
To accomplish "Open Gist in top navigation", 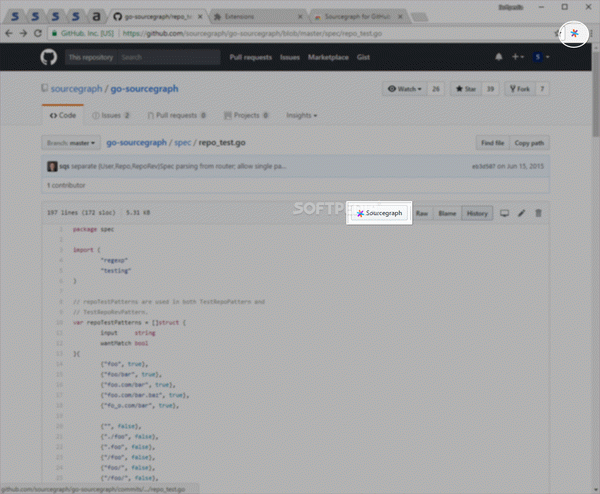I will 363,57.
